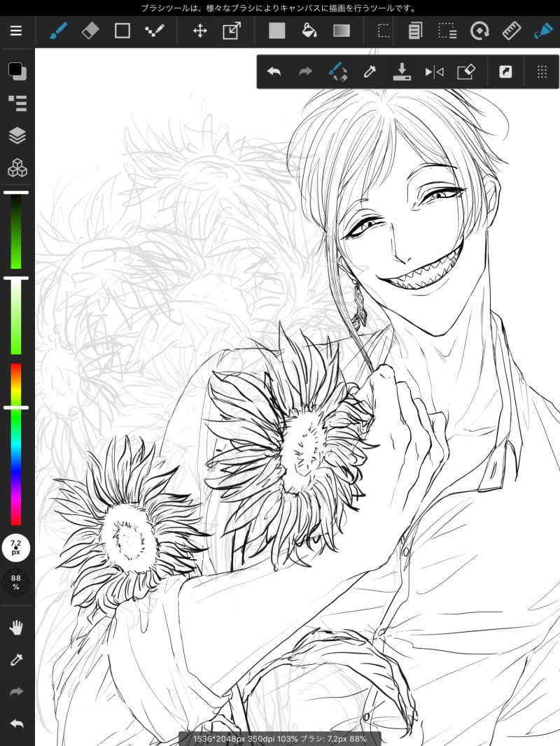Viewport: 560px width, 746px height.
Task: Select Eyedropper in the floating toolbar
Action: tap(370, 72)
